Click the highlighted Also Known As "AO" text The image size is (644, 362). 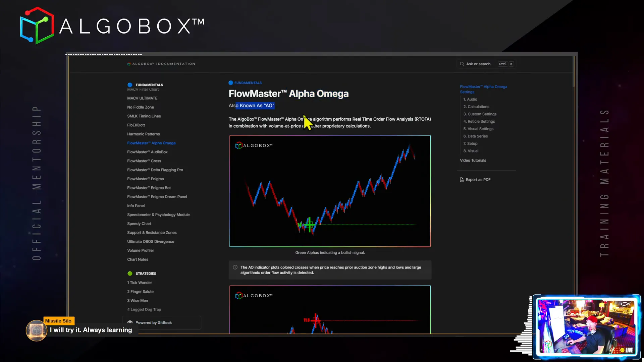255,106
